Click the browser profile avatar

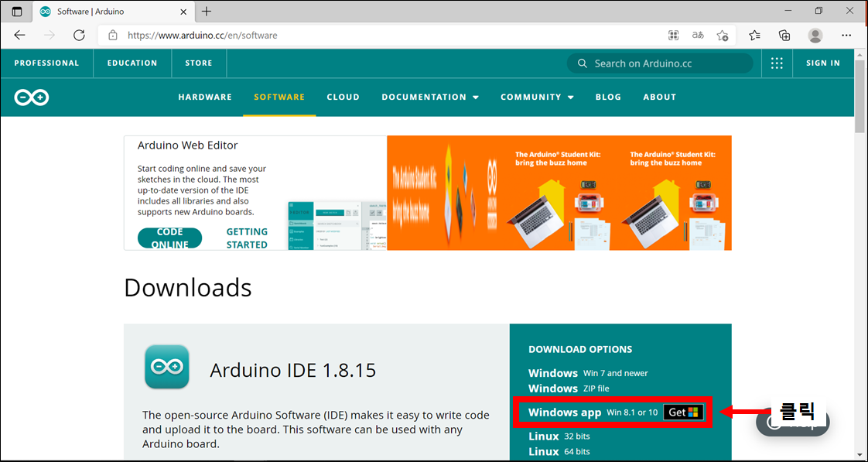click(815, 36)
